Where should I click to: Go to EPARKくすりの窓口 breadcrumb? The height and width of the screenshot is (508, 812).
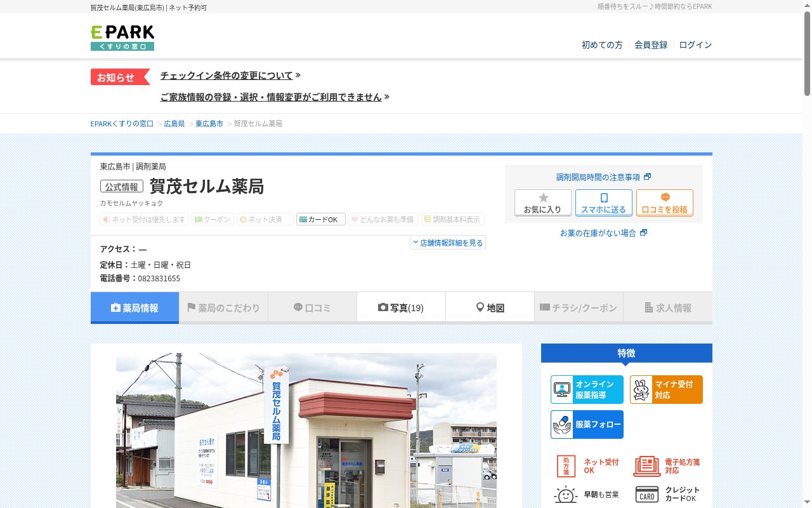tap(122, 124)
